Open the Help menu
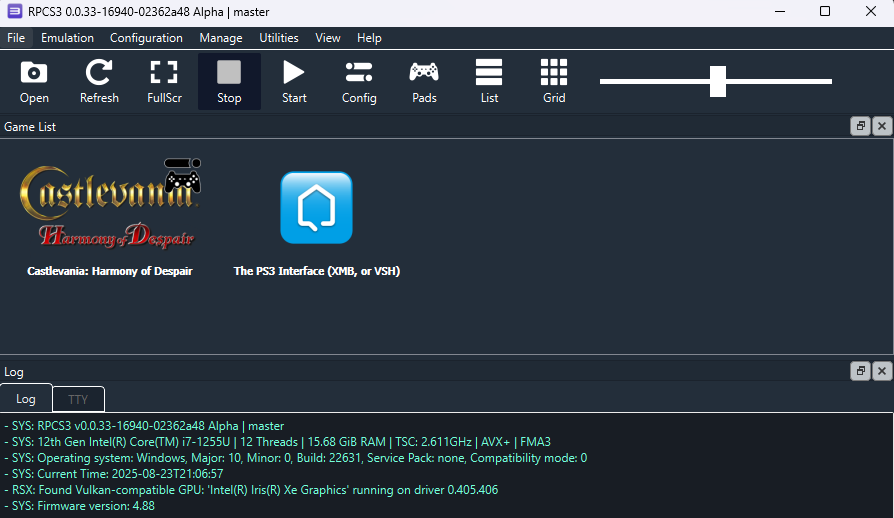Viewport: 894px width, 518px height. [x=369, y=38]
